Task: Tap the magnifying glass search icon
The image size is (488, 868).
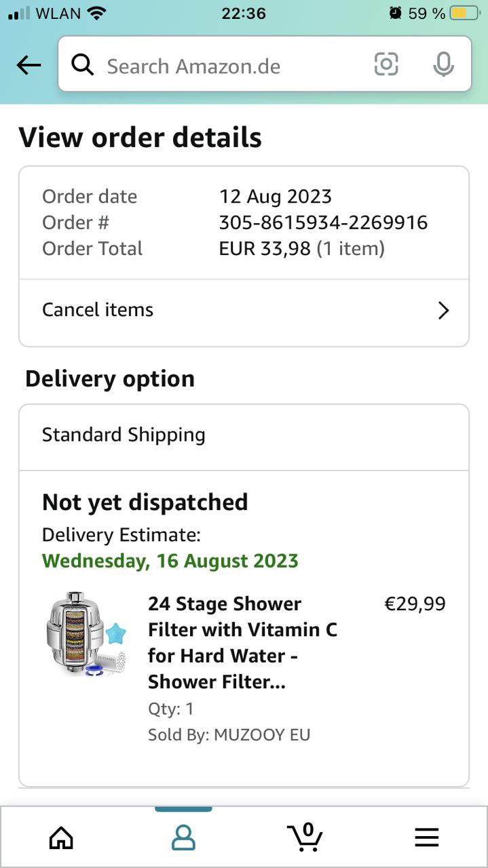Action: point(83,66)
